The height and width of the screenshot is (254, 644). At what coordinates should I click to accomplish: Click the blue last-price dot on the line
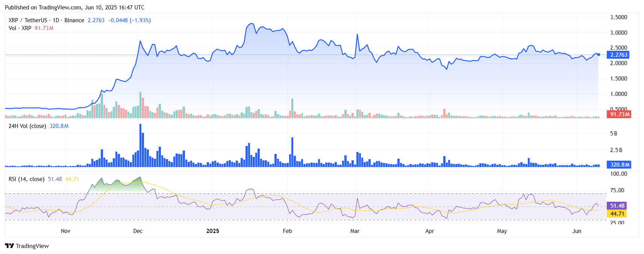[x=599, y=55]
